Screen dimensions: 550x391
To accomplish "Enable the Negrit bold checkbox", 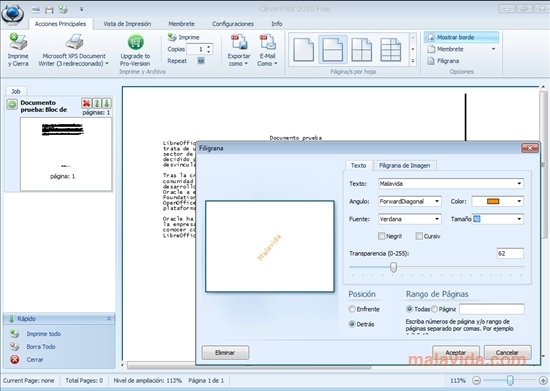I will (x=382, y=236).
